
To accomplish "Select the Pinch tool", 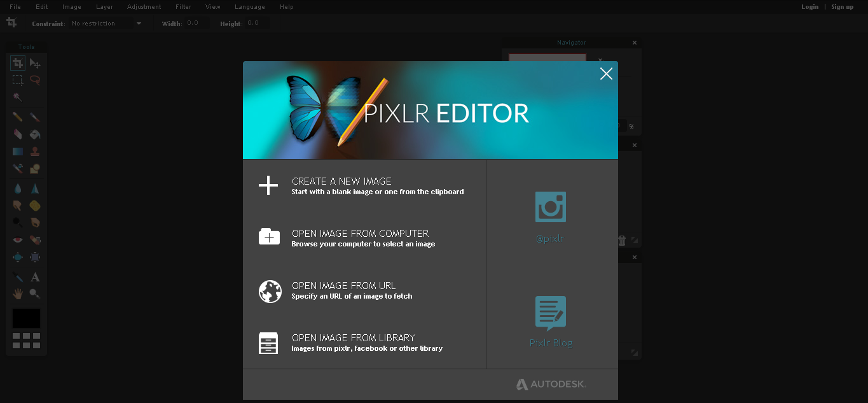I will 35,257.
